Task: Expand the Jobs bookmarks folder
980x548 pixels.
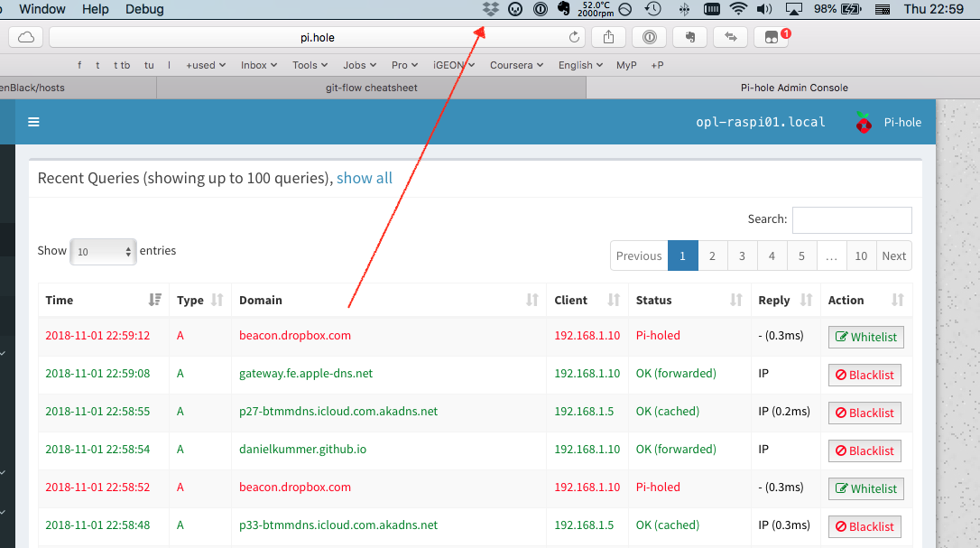Action: [x=359, y=65]
